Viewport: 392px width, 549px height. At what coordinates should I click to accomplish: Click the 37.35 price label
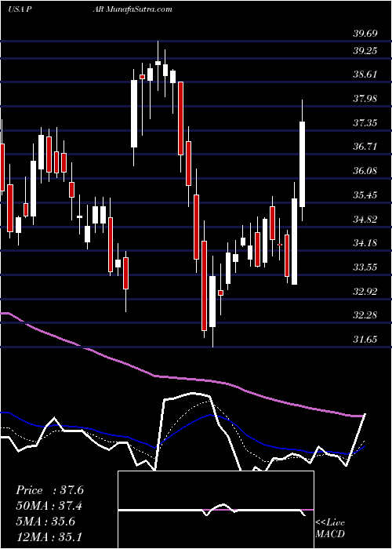[x=365, y=123]
